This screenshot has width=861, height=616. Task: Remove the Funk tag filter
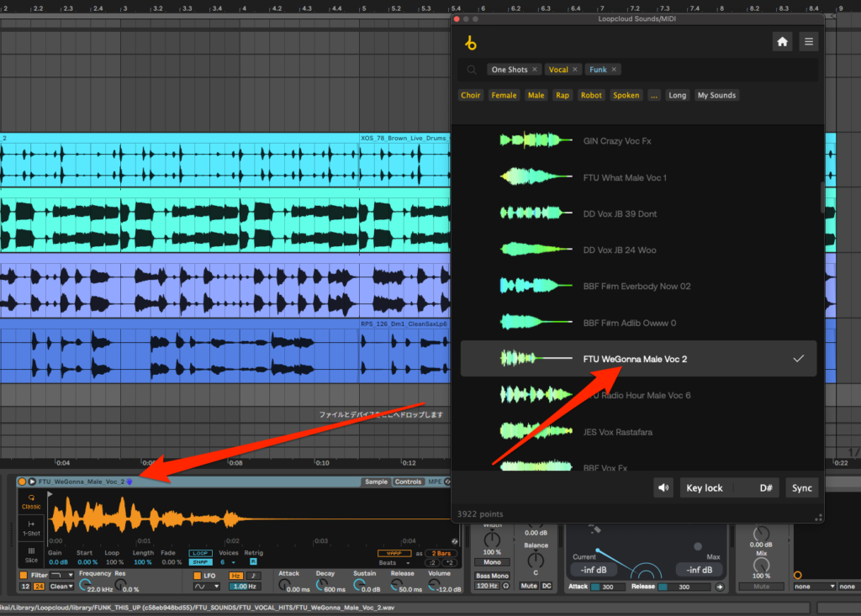click(x=615, y=70)
